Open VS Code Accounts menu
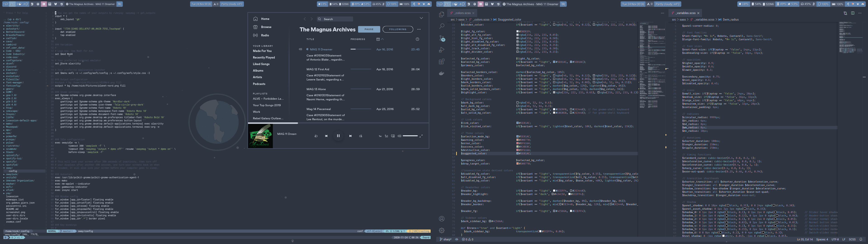Image resolution: width=868 pixels, height=244 pixels. 442,219
